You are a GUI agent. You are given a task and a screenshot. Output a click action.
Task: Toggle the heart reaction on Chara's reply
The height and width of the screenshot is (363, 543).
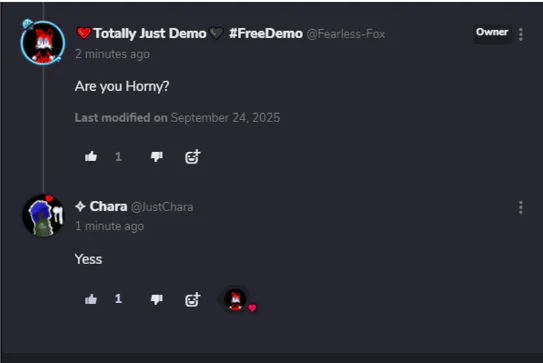240,300
